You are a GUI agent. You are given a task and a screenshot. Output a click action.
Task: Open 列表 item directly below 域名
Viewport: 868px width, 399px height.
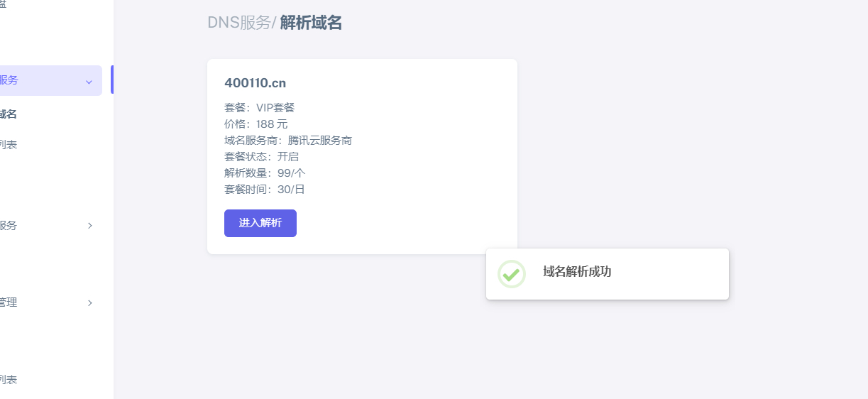coord(8,145)
